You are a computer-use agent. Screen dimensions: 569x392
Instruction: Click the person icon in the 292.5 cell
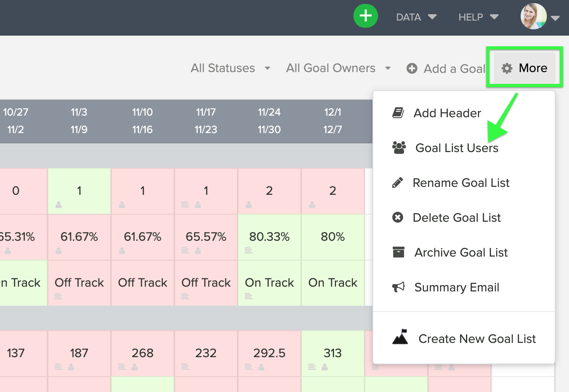[261, 367]
